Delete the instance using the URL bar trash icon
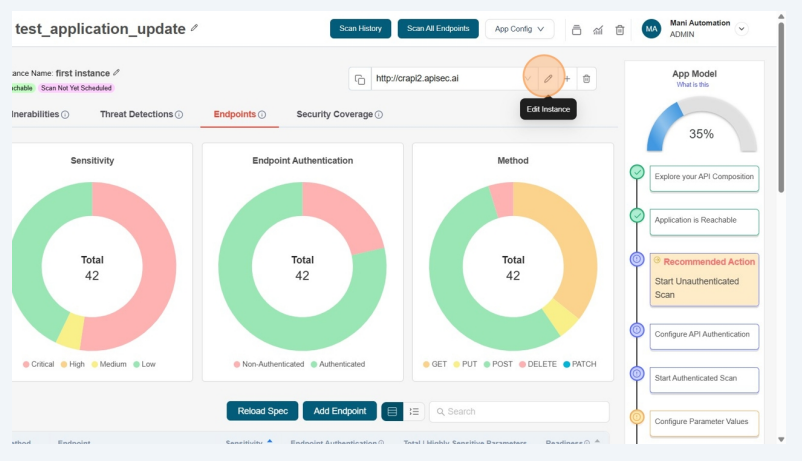The height and width of the screenshot is (461, 802). tap(587, 79)
